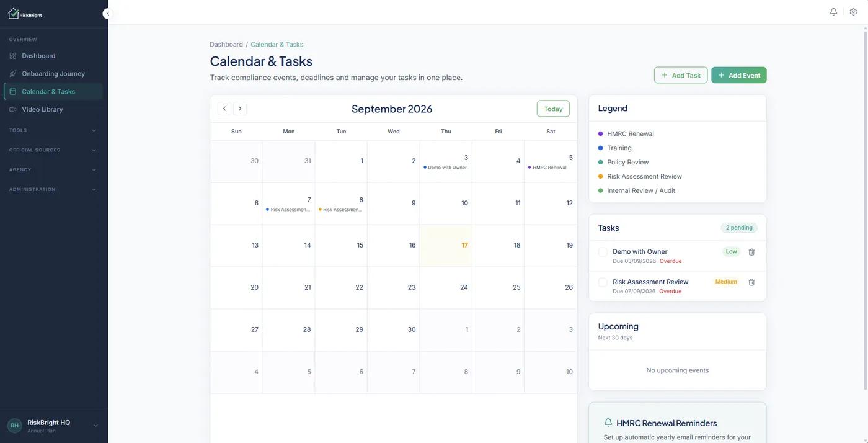Screen dimensions: 868x443
Task: Delete the Demo with Owner task
Action: click(x=751, y=252)
